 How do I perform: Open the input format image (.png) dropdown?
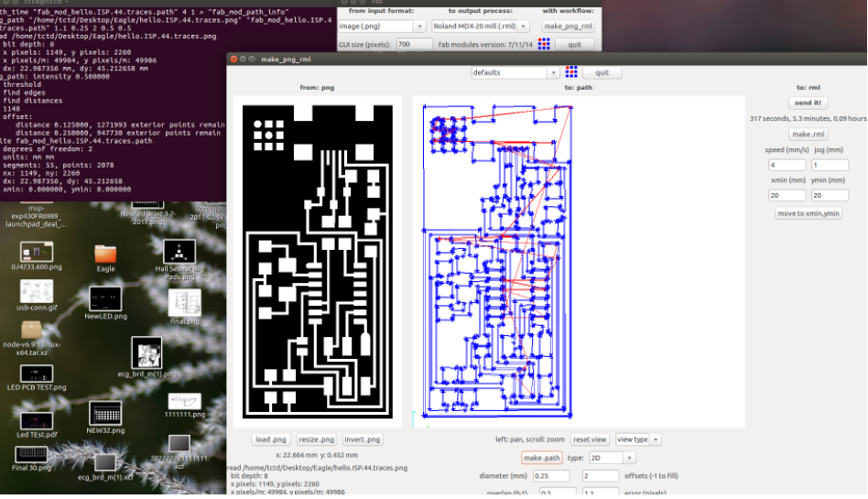click(382, 26)
